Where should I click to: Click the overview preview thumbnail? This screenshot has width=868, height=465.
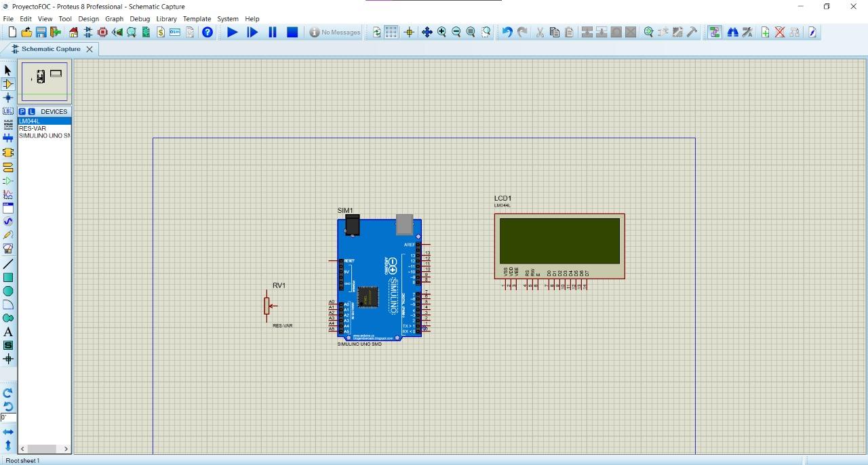[45, 81]
